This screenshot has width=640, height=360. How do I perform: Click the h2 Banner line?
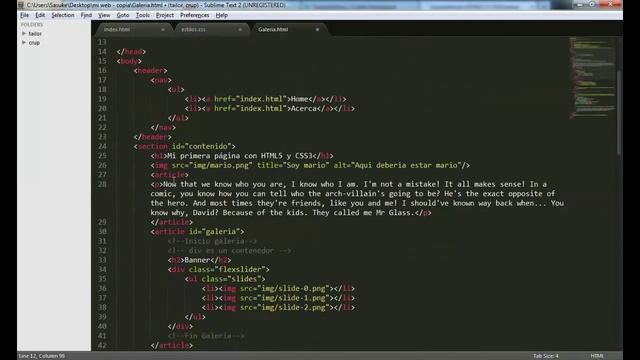[199, 260]
